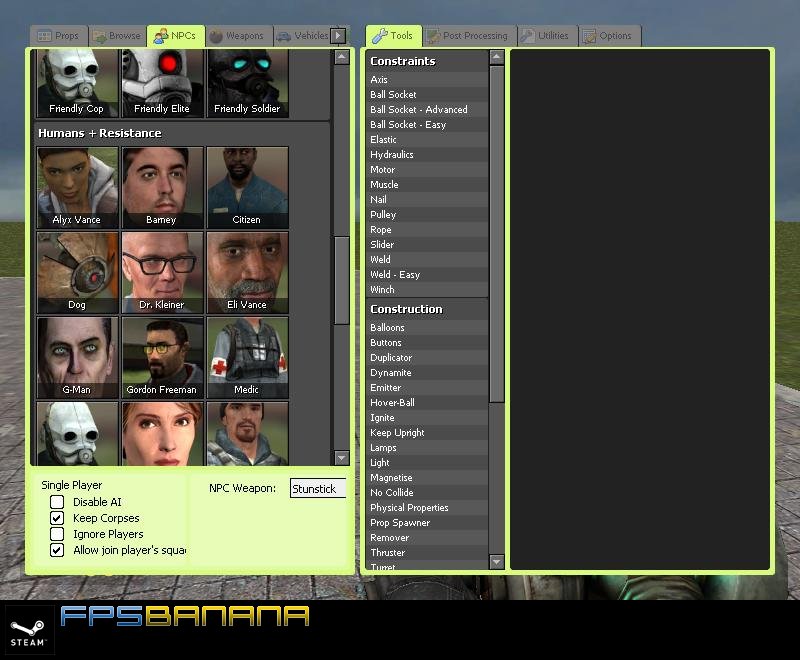Enable the Disable AI checkbox
The height and width of the screenshot is (660, 800).
[x=57, y=503]
